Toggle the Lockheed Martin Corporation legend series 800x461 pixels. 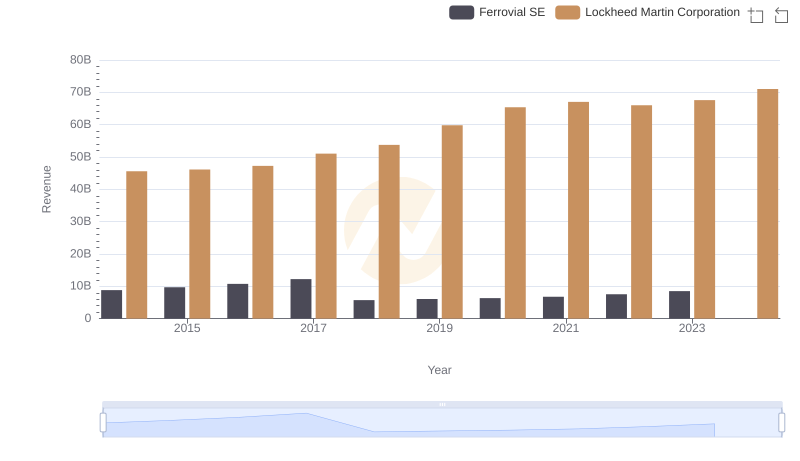pos(647,12)
